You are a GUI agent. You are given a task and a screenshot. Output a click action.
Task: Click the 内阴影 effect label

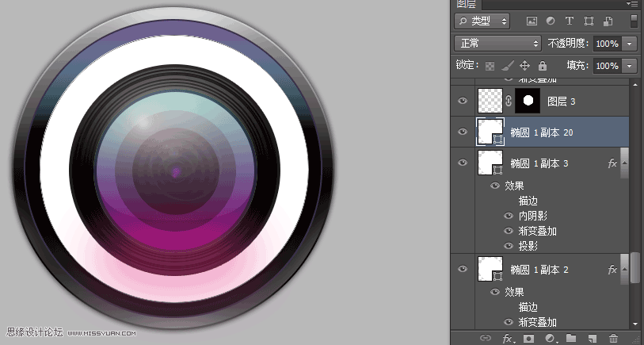pyautogui.click(x=532, y=216)
